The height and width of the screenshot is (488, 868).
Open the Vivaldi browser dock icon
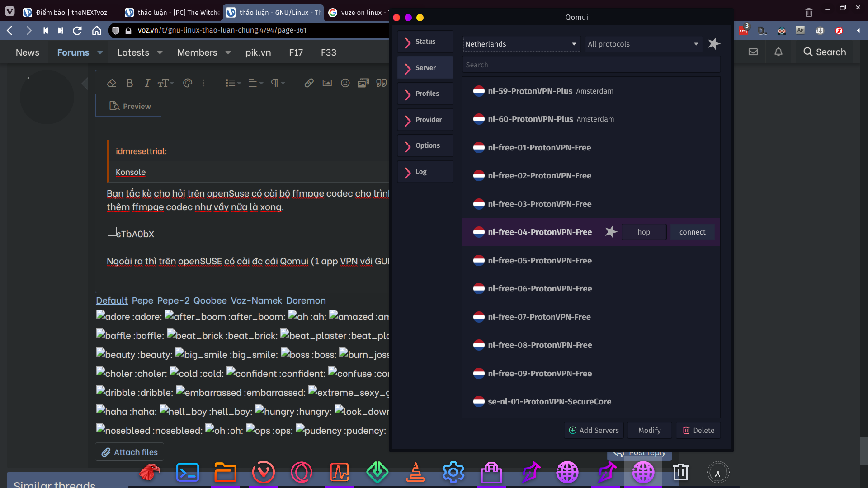point(264,473)
